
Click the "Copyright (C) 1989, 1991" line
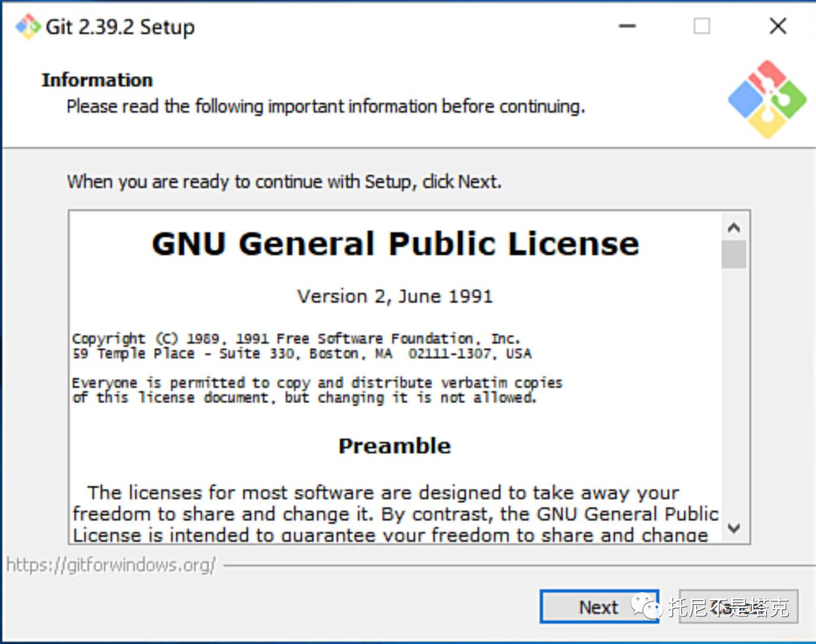[296, 339]
